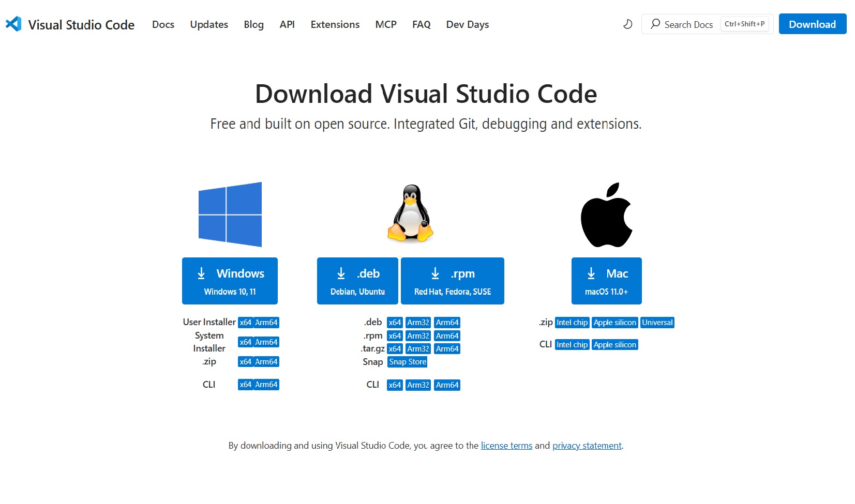Select User Installer Arm64 for Windows
Viewport: 855px width, 504px height.
(x=266, y=323)
